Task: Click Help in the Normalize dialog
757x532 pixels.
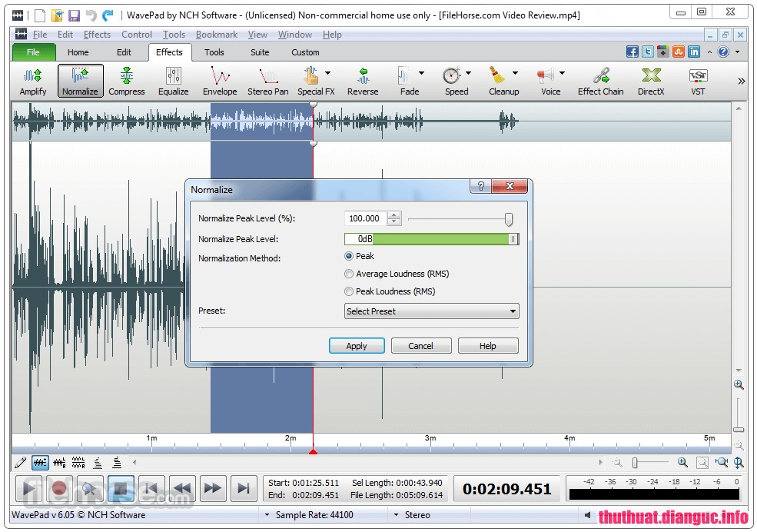Action: click(x=487, y=346)
